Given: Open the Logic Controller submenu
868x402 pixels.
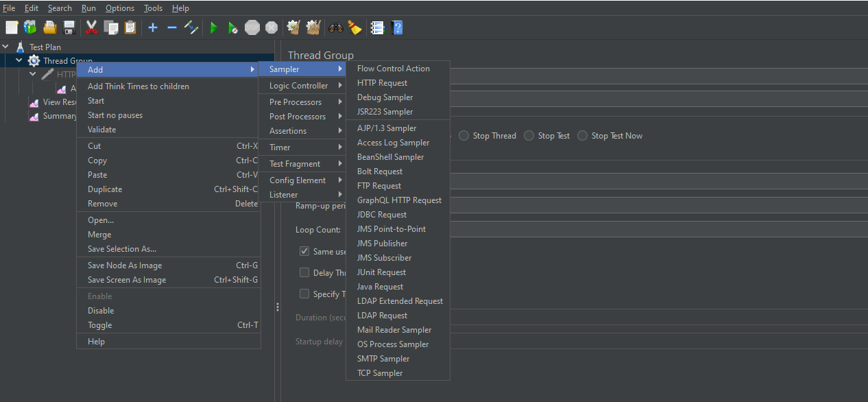Looking at the screenshot, I should tap(302, 86).
